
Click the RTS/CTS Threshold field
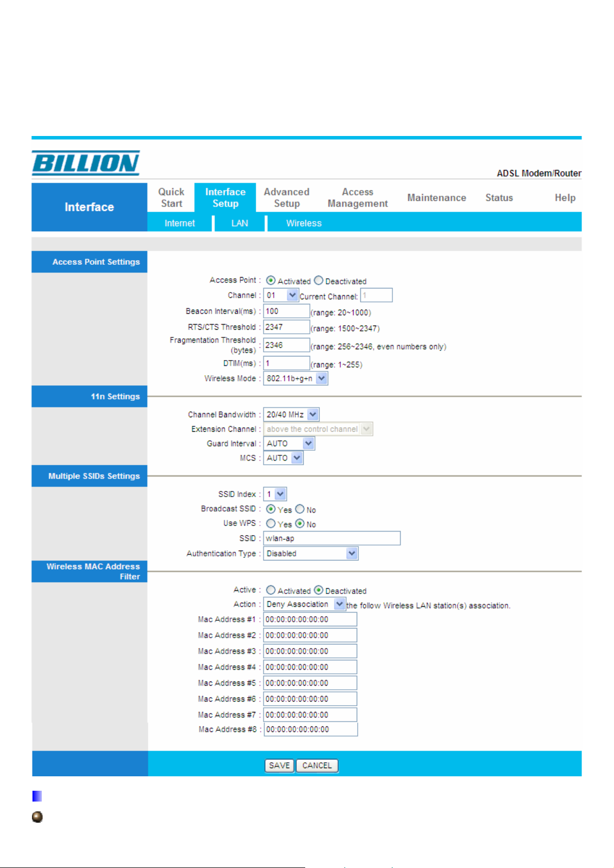click(x=287, y=327)
